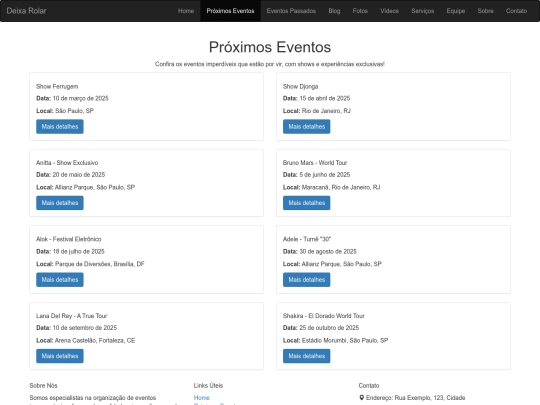This screenshot has width=540, height=405.
Task: Click the Confira os eventos imperdíveis subtitle
Action: tap(270, 64)
